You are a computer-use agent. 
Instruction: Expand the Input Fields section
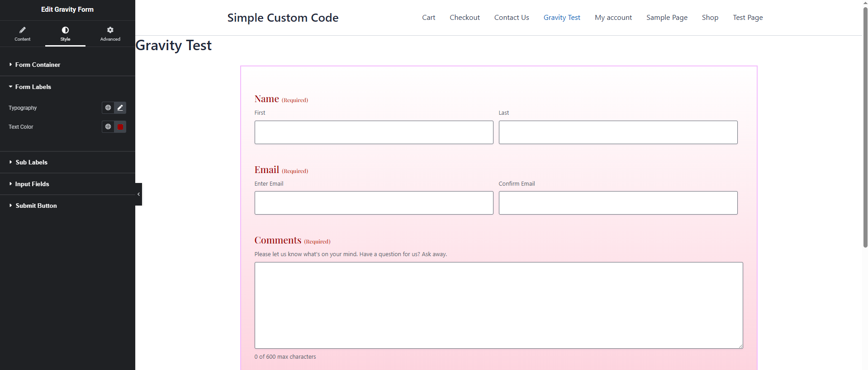point(32,184)
